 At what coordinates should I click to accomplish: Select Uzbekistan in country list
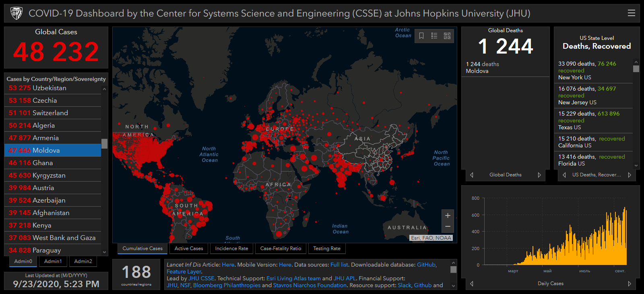[x=53, y=88]
